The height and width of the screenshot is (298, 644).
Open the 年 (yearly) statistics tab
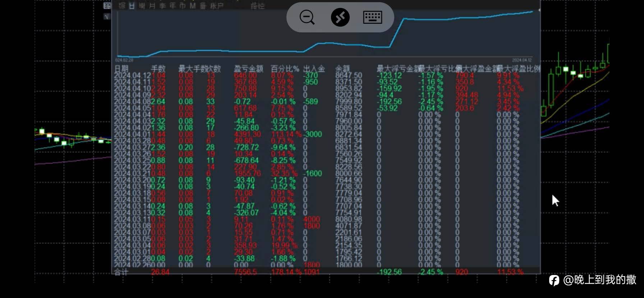click(172, 6)
